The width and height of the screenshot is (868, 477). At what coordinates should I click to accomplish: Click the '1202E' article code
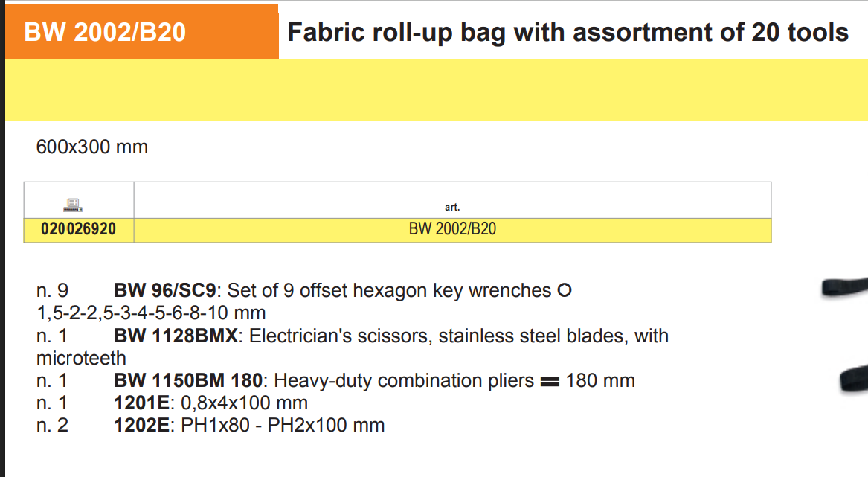(140, 426)
